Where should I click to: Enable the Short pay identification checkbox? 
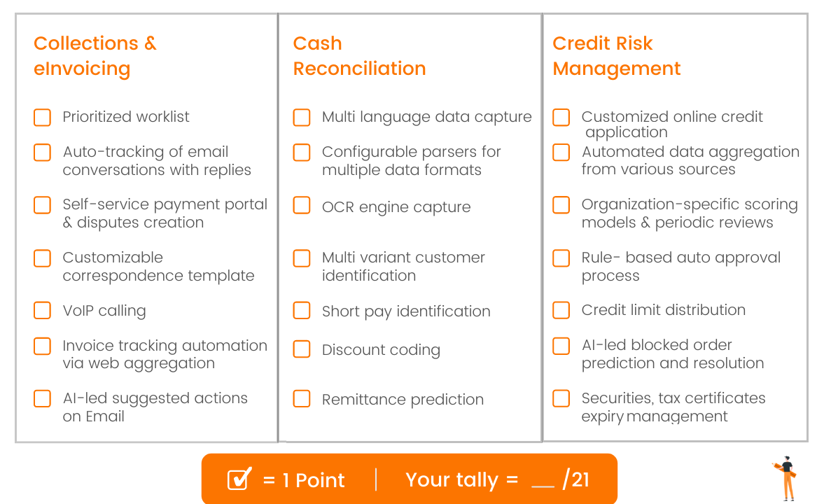click(302, 310)
